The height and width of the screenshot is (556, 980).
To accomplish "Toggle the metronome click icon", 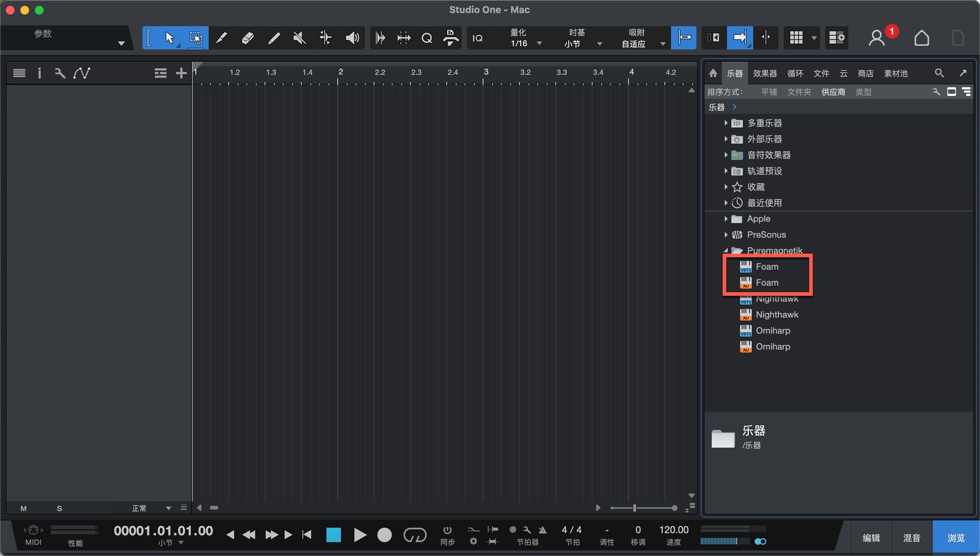I will (x=543, y=530).
